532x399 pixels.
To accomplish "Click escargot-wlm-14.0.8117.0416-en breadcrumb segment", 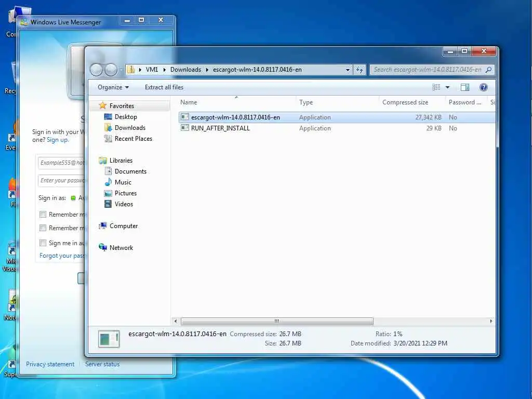I will point(257,70).
